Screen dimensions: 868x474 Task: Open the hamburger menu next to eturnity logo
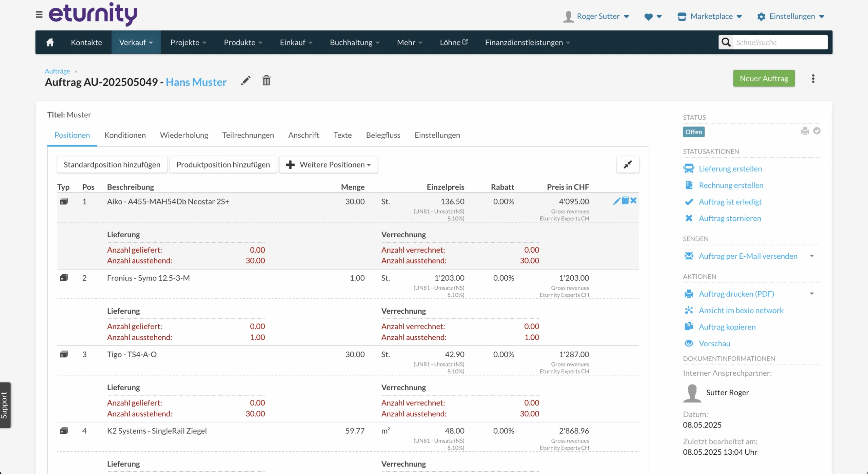coord(39,15)
